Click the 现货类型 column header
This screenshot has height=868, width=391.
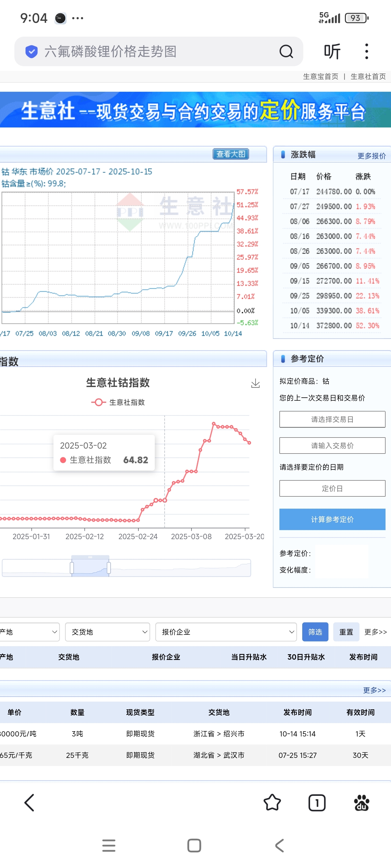(x=140, y=712)
